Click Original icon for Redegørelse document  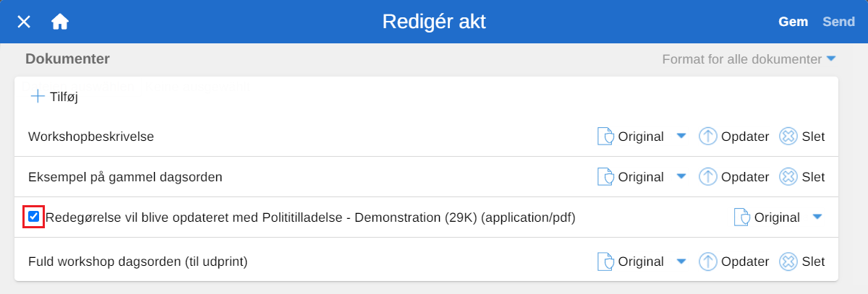point(741,217)
